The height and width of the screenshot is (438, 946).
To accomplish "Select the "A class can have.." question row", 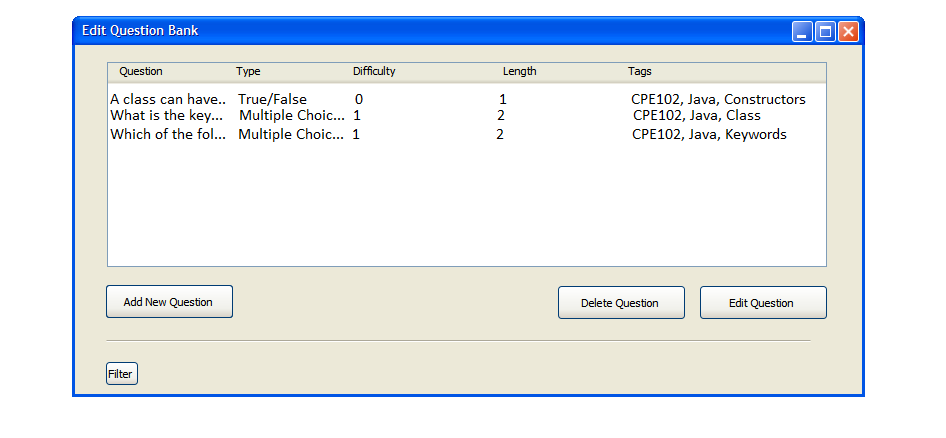I will click(168, 100).
